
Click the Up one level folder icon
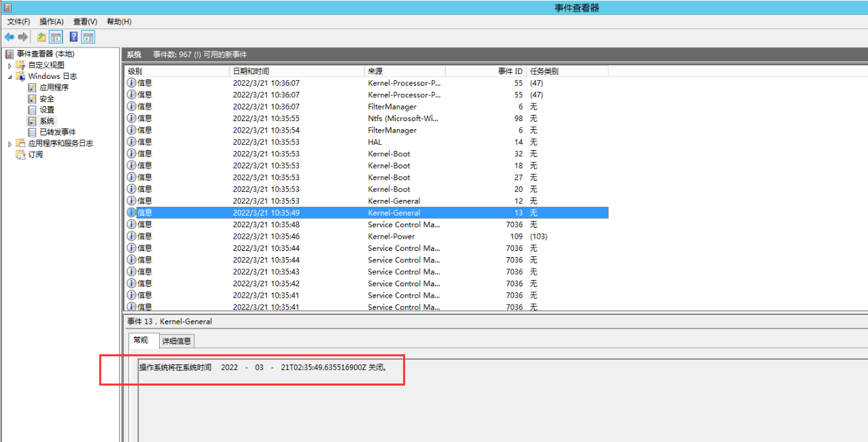click(x=42, y=37)
